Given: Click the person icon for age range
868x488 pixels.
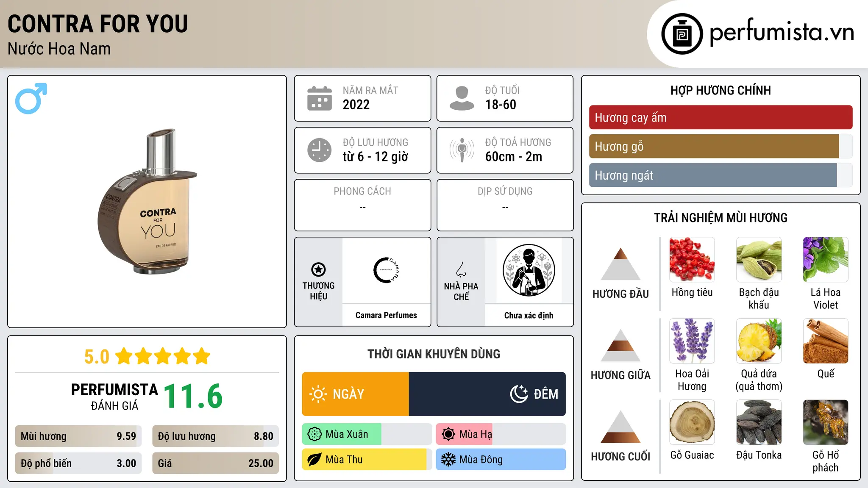Looking at the screenshot, I should coord(462,98).
